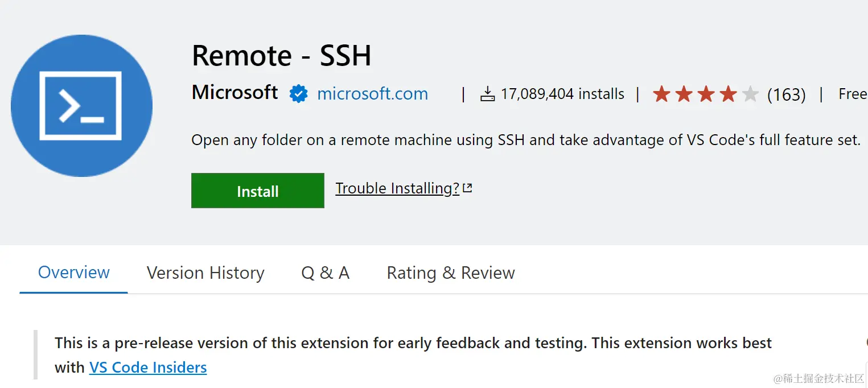868x388 pixels.
Task: Click the Remote - SSH extension title
Action: 281,56
